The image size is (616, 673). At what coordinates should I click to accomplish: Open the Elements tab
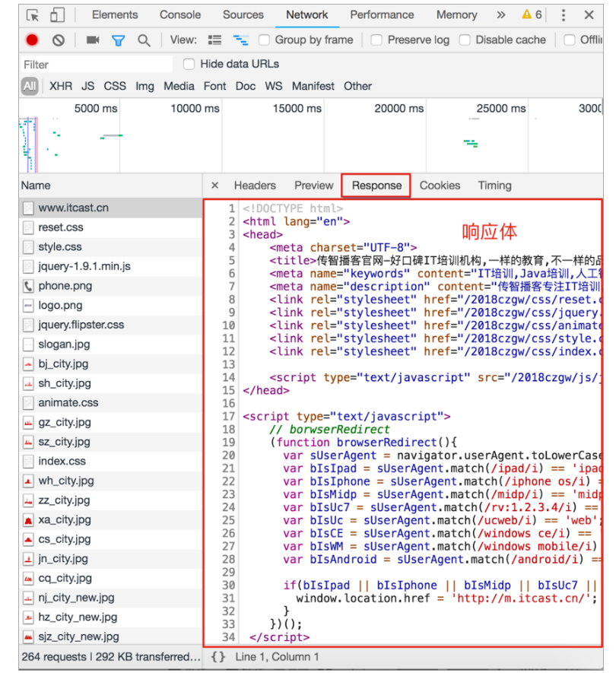115,15
